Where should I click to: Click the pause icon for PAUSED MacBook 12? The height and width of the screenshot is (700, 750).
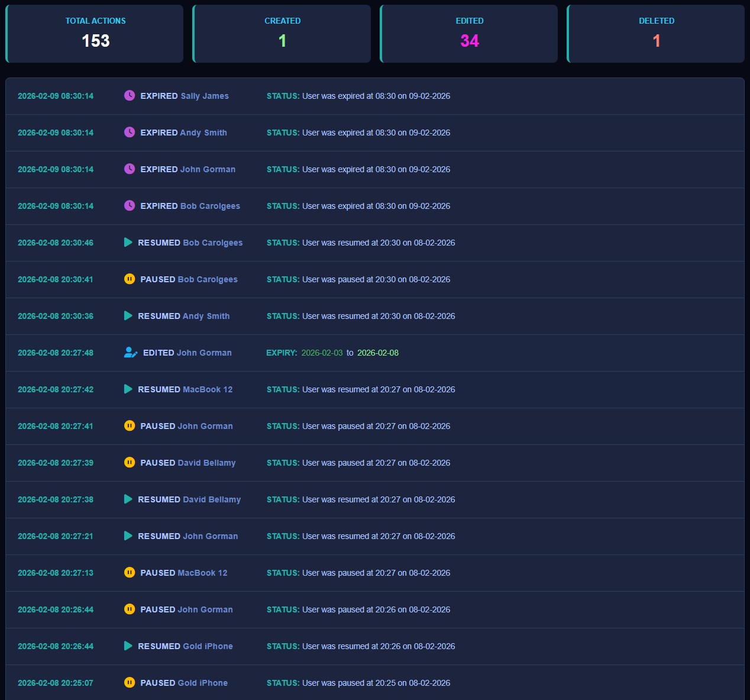(129, 572)
